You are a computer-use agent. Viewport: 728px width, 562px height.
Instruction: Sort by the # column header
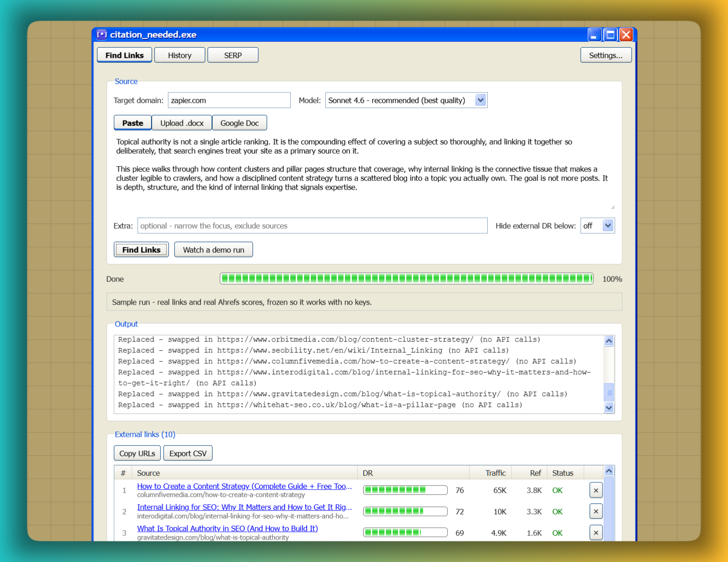tap(123, 473)
